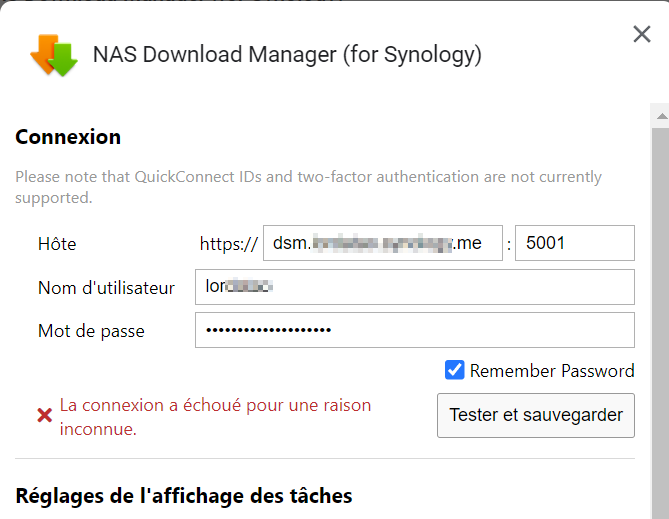Click the scrollbar up arrow
The height and width of the screenshot is (519, 669).
pos(660,116)
